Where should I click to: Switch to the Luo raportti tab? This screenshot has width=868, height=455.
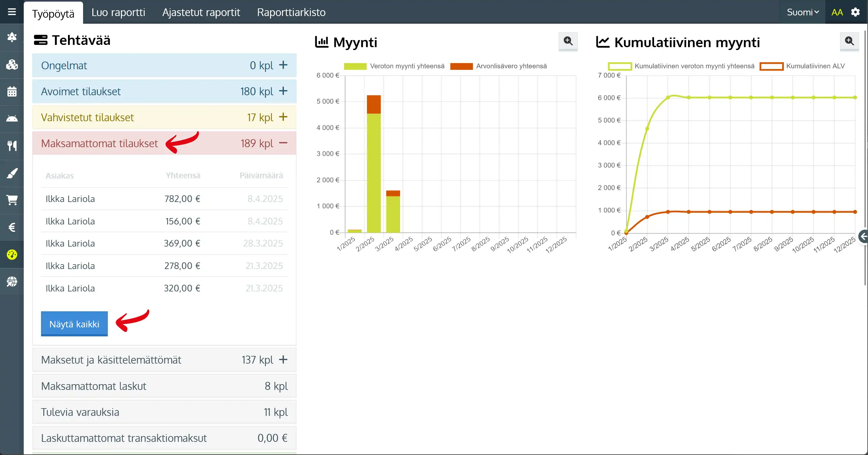tap(118, 13)
